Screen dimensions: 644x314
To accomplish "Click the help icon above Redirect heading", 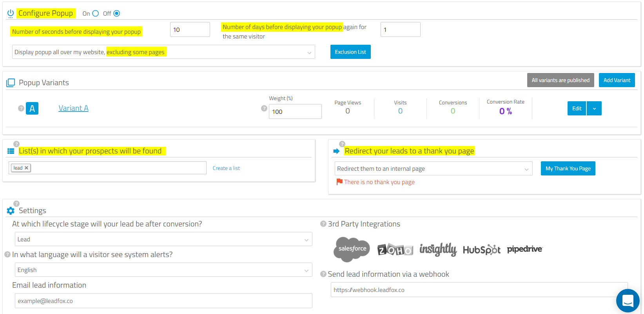I will pos(342,144).
